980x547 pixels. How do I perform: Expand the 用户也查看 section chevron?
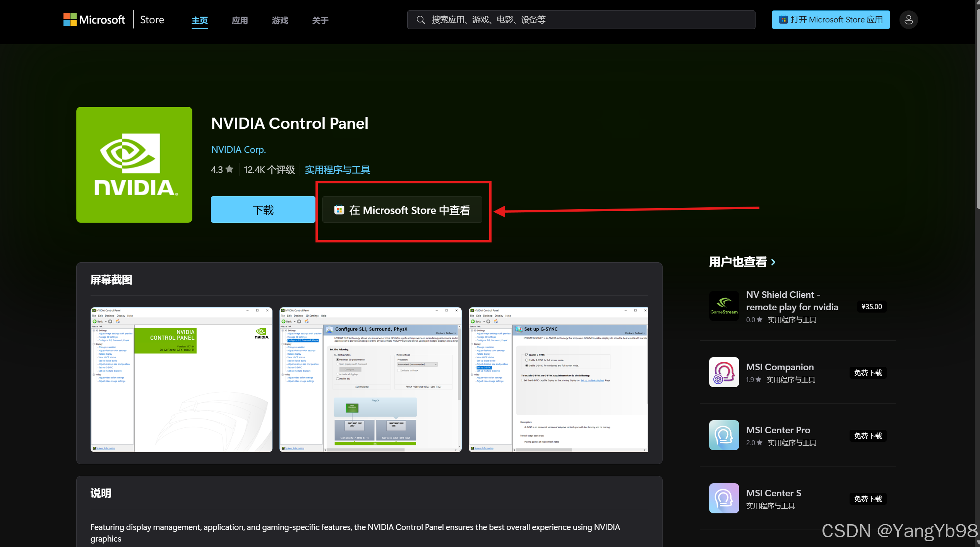[773, 262]
